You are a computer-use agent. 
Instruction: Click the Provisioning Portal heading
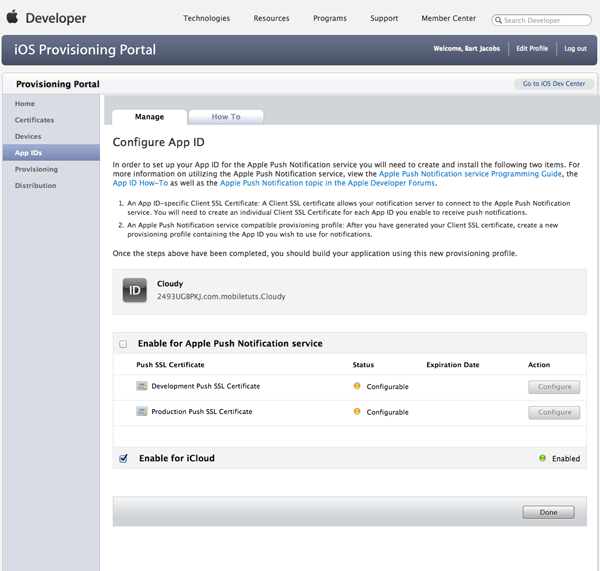coord(58,84)
